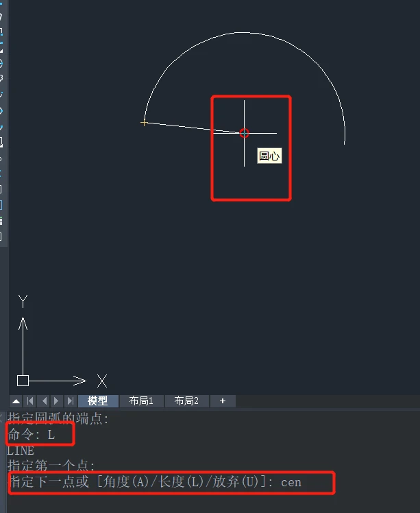Open the 布局1 layout tab

click(x=141, y=401)
